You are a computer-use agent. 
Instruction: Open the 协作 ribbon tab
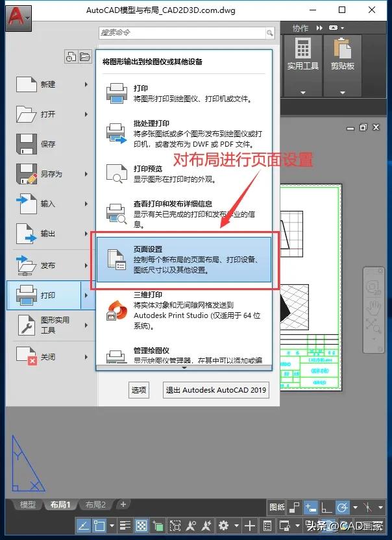[300, 28]
